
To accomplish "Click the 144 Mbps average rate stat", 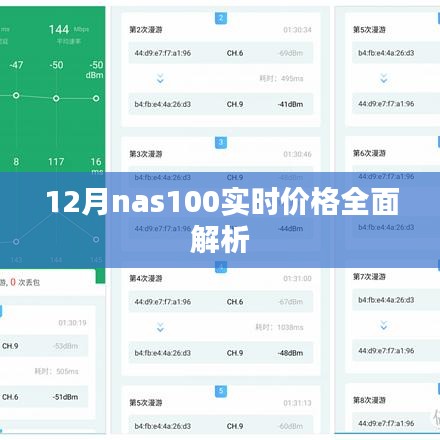I will [69, 34].
